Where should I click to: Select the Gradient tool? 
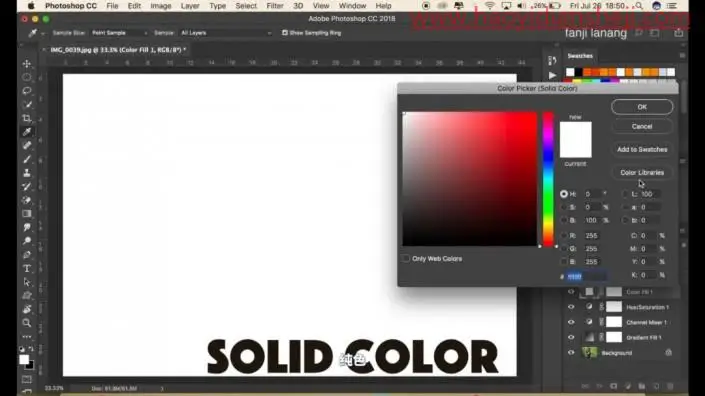click(27, 214)
